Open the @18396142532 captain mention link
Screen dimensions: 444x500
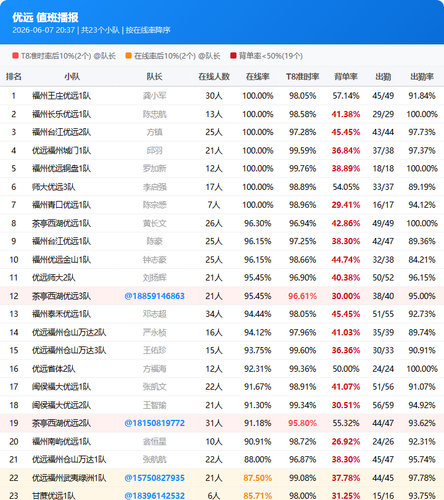click(x=154, y=496)
